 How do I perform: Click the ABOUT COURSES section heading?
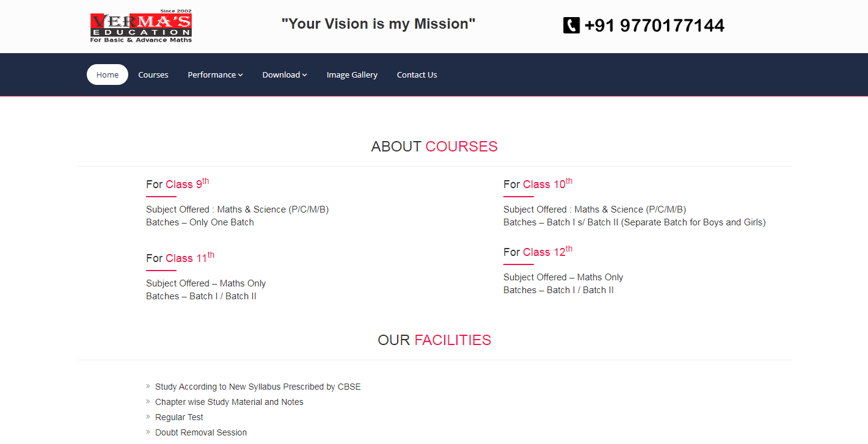[x=434, y=147]
